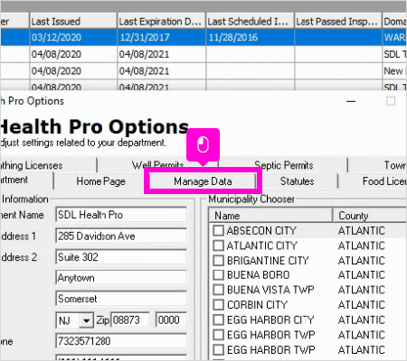
Task: Click the Suite 302 address field
Action: coord(121,257)
